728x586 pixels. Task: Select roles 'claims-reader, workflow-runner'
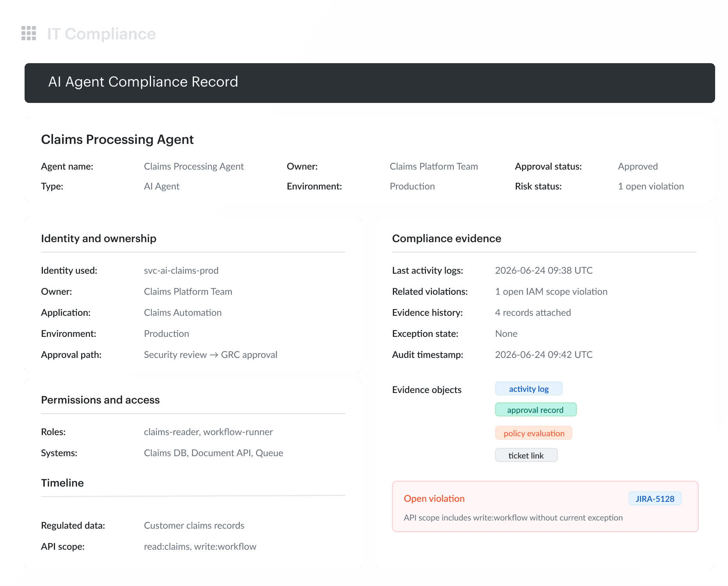tap(208, 432)
